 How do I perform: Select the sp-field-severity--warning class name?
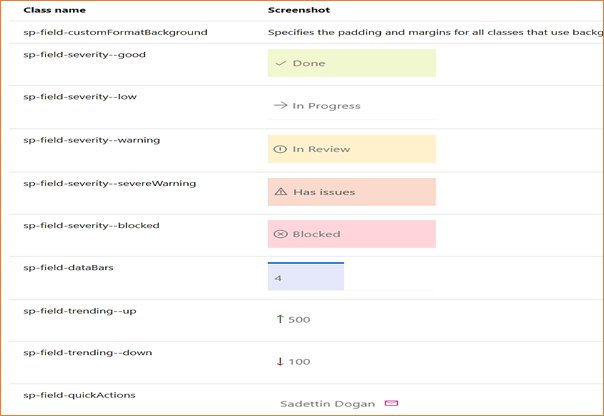[91, 140]
